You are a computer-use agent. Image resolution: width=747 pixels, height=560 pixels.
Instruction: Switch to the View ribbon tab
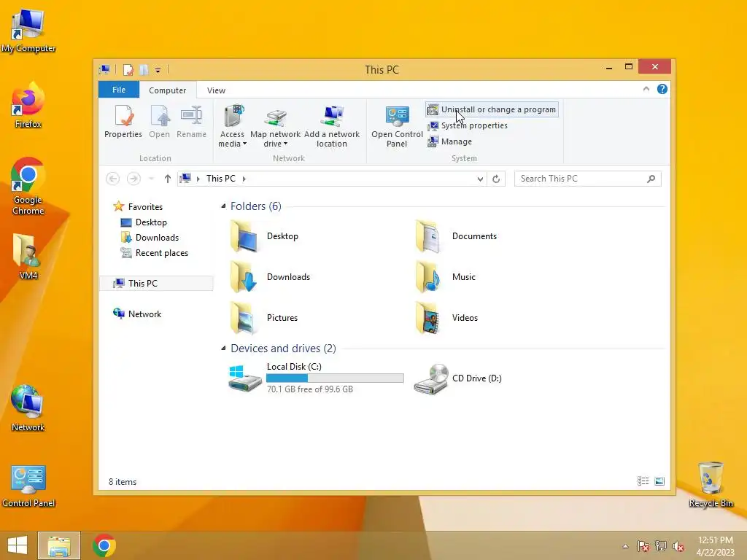(216, 90)
